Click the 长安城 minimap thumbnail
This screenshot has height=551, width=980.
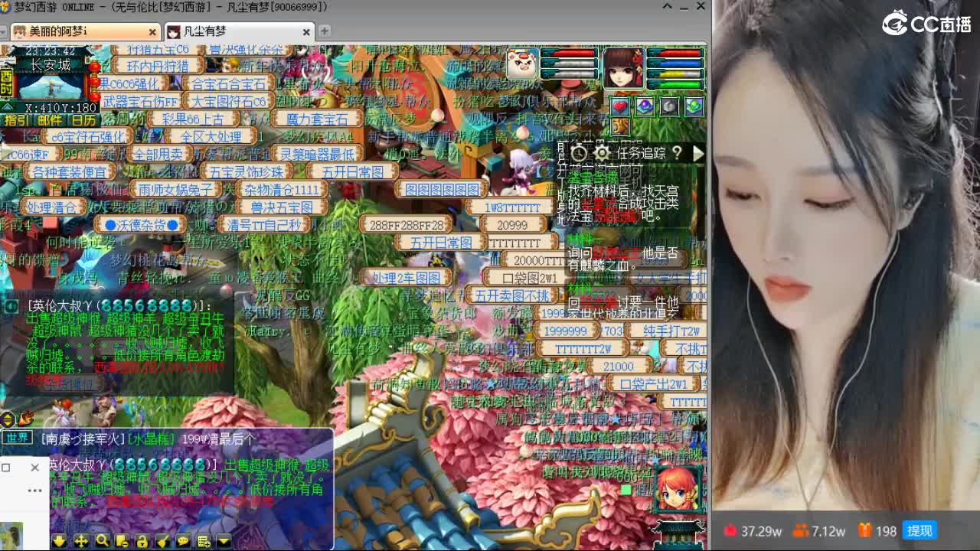coord(51,86)
